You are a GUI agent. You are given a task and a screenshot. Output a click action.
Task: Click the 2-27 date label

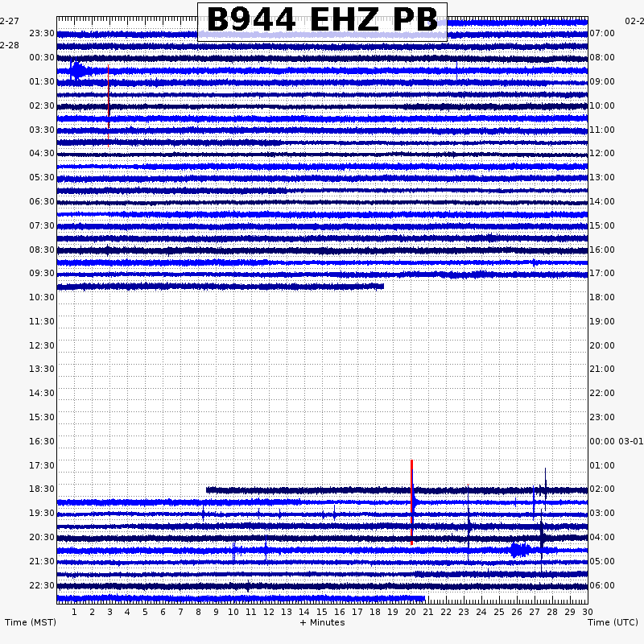[10, 22]
